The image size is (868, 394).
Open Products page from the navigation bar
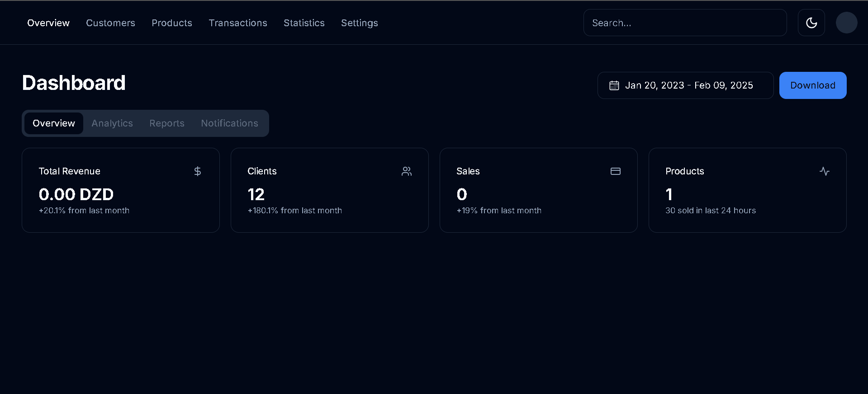172,23
